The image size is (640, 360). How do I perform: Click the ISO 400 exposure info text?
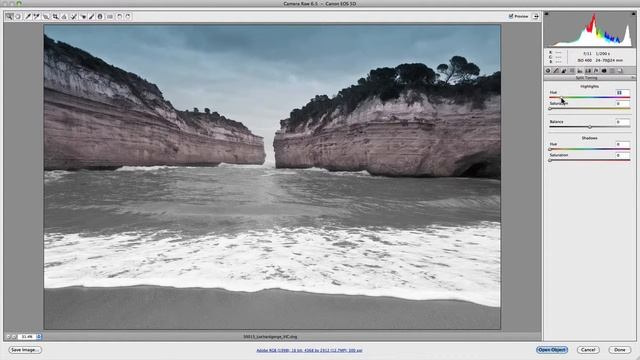point(584,60)
